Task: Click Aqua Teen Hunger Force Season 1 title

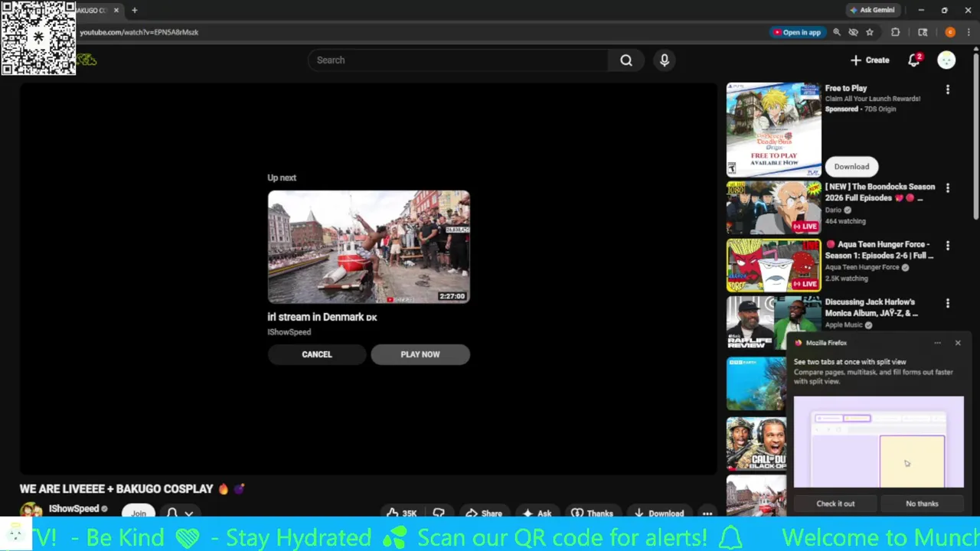Action: [880, 249]
